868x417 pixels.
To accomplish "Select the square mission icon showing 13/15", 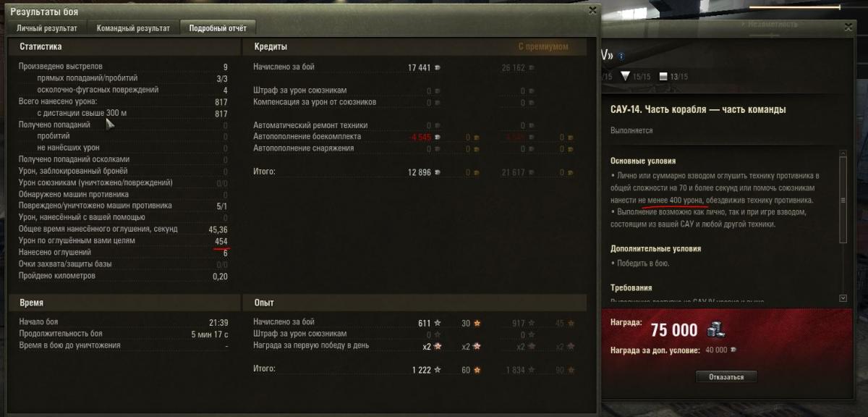I will 663,77.
